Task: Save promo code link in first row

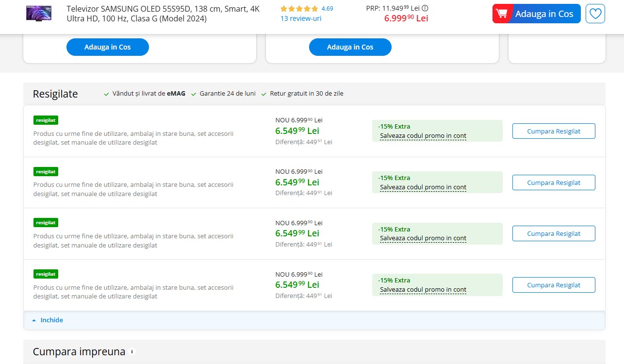Action: point(423,136)
